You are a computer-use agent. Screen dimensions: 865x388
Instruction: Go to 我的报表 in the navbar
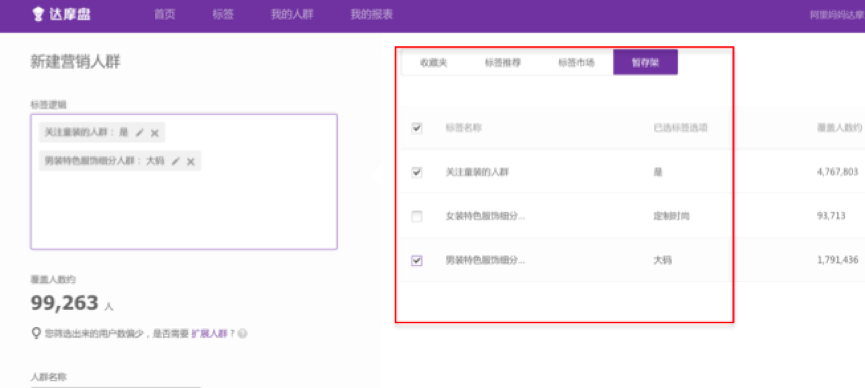(x=371, y=15)
